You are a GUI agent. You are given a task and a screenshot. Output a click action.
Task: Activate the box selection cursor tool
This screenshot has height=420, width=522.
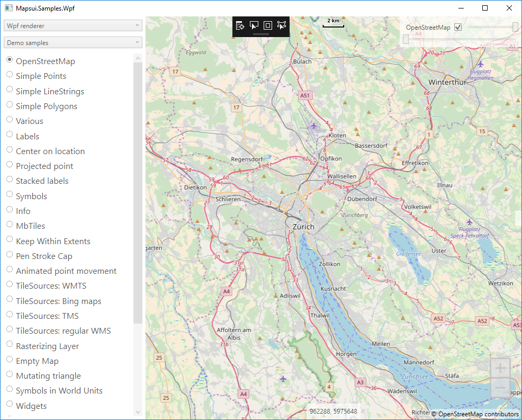[x=254, y=25]
